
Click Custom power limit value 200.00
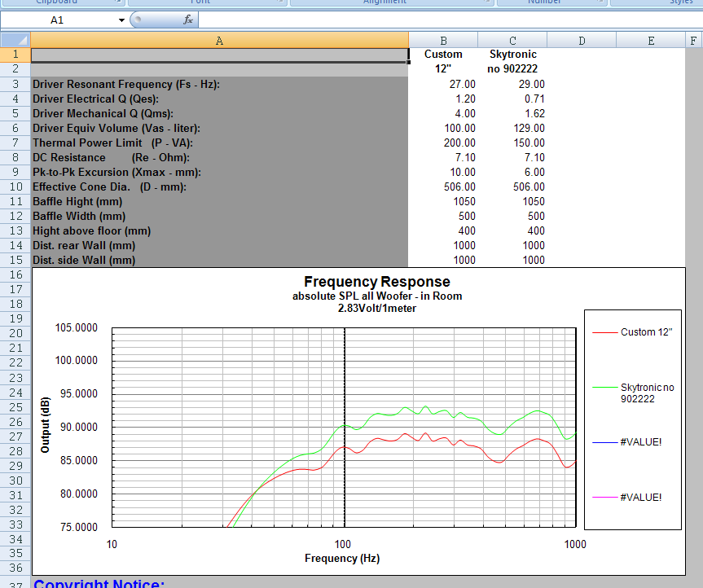443,143
